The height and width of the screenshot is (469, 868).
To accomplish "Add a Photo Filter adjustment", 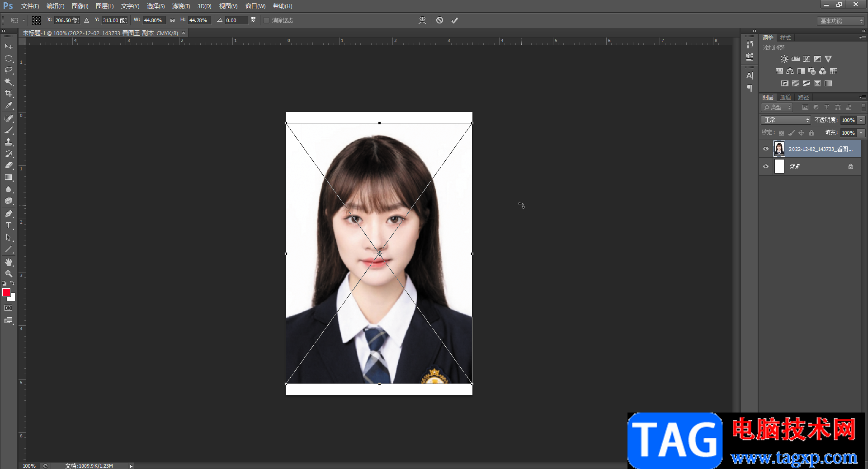I will 812,71.
